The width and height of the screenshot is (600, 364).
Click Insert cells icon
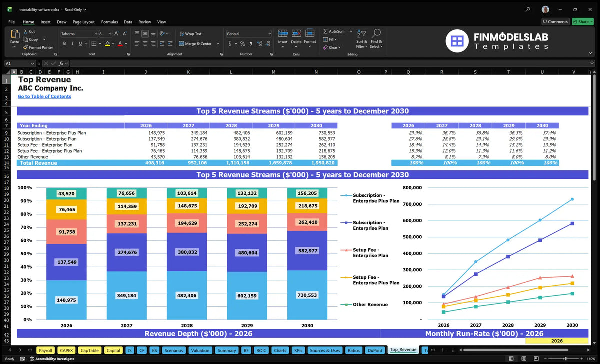[x=283, y=33]
